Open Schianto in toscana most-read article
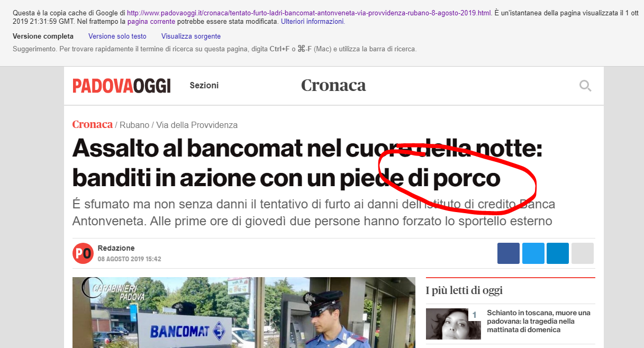The width and height of the screenshot is (644, 348). [x=539, y=321]
